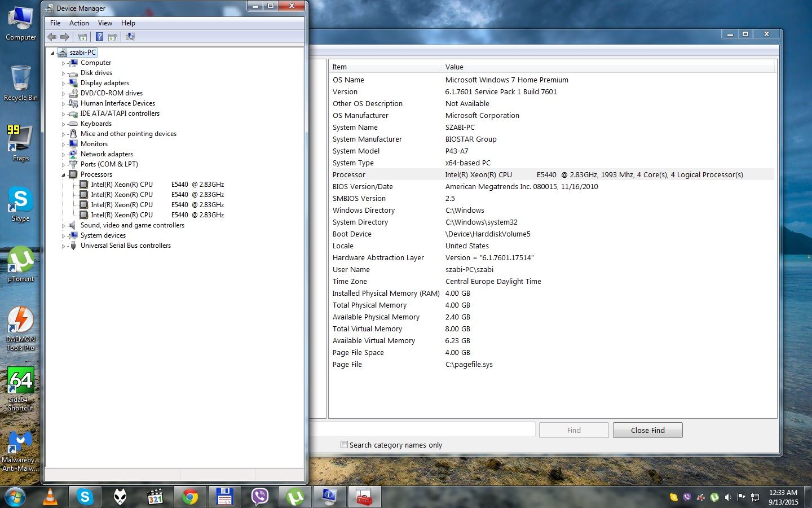Open the View menu in Device Manager
The height and width of the screenshot is (508, 812).
point(105,23)
